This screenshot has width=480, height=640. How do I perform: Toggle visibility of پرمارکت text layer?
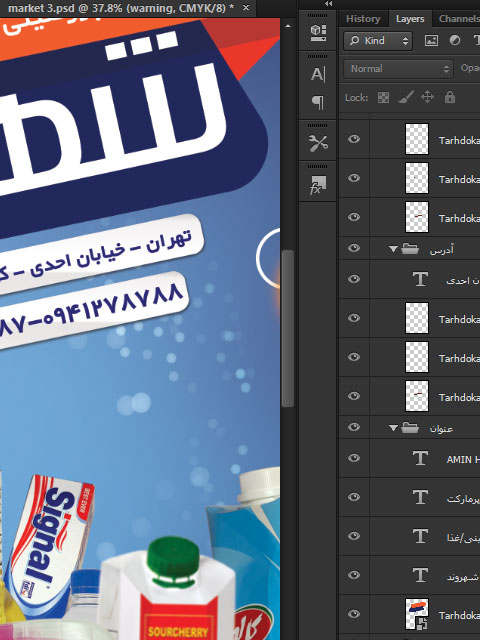pyautogui.click(x=354, y=497)
